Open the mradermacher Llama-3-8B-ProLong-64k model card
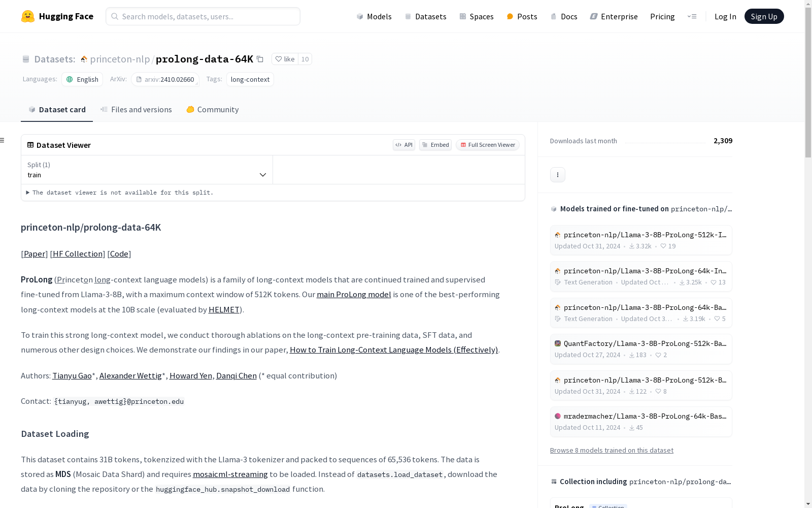Viewport: 812px width, 508px height. 641,422
